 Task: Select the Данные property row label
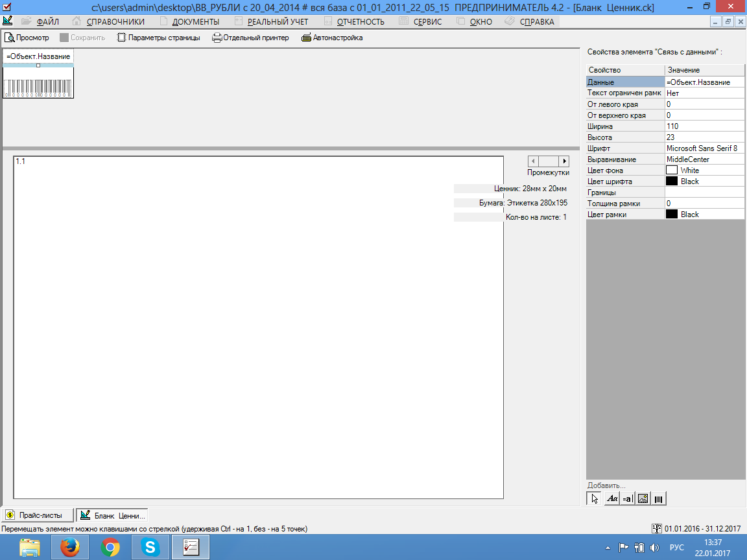(x=625, y=82)
